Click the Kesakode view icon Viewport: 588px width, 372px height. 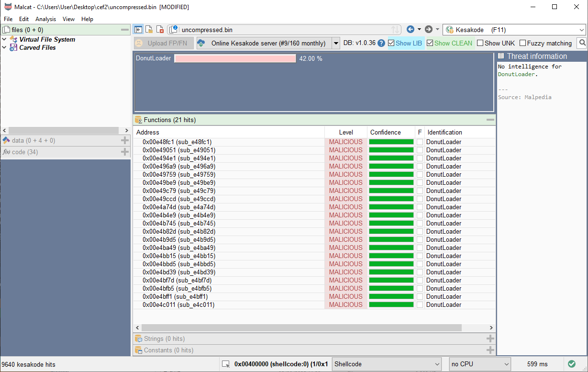[x=449, y=30]
